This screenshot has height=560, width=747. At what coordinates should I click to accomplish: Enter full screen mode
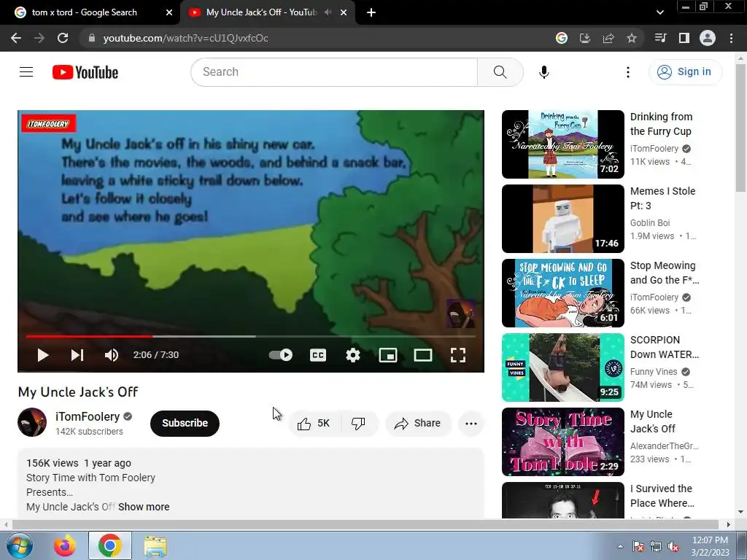pos(458,355)
